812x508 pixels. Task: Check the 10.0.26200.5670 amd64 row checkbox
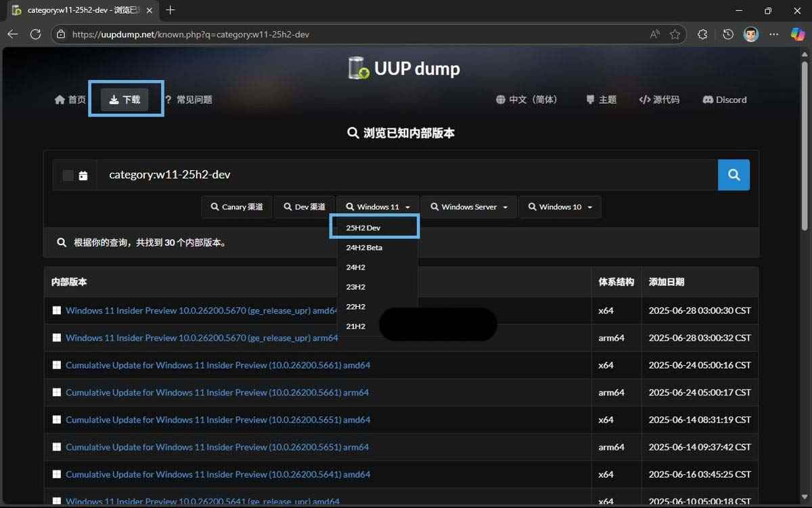57,310
